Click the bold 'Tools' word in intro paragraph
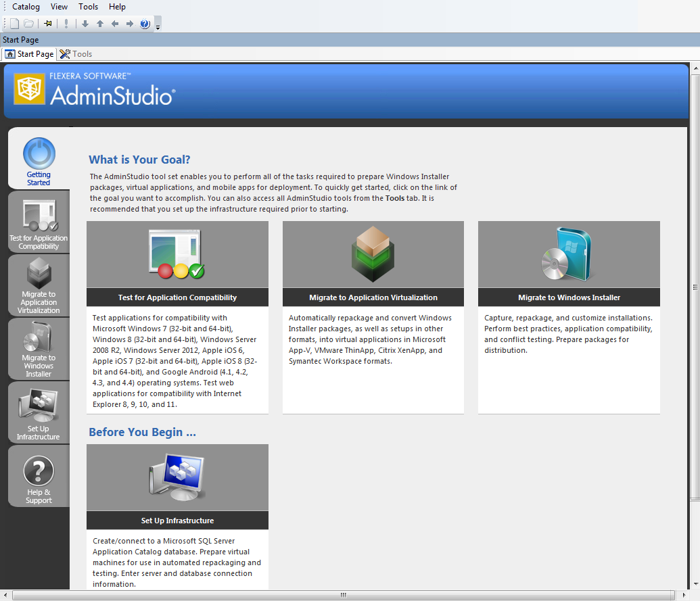700x601 pixels. click(x=395, y=198)
